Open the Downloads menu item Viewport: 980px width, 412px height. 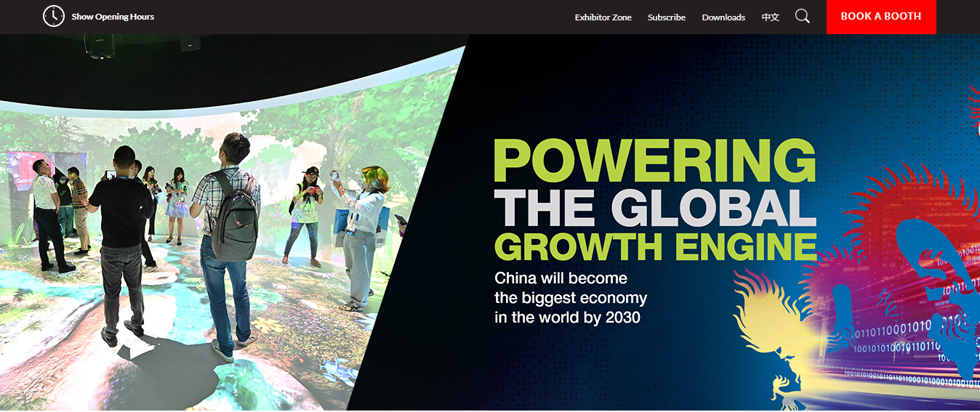723,17
